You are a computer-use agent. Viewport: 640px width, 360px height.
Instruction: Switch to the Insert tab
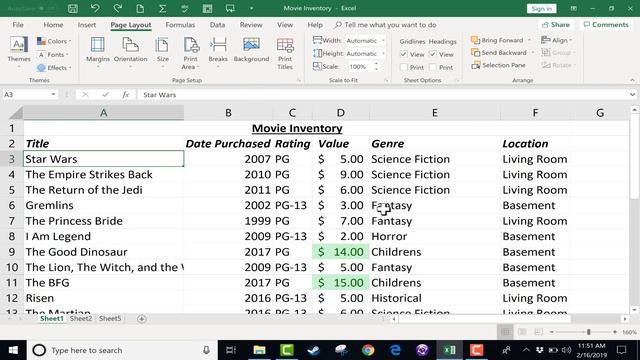click(87, 25)
